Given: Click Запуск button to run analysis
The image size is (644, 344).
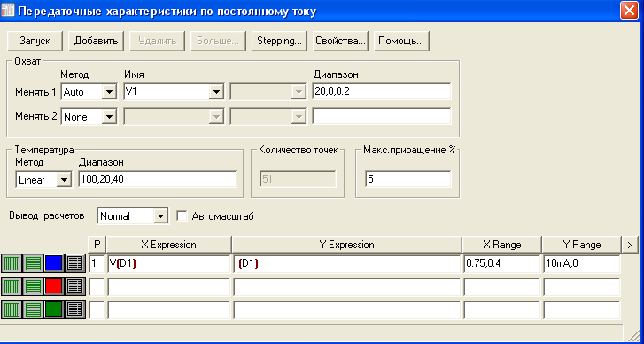Looking at the screenshot, I should (35, 41).
